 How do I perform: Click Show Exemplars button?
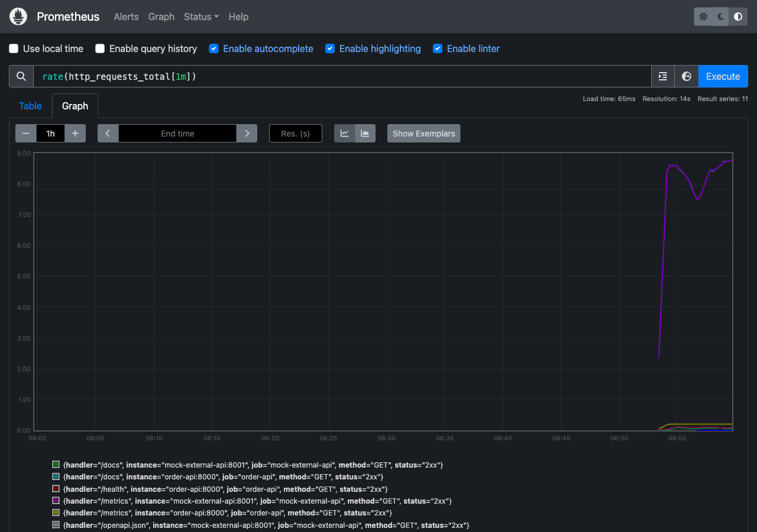click(x=424, y=134)
